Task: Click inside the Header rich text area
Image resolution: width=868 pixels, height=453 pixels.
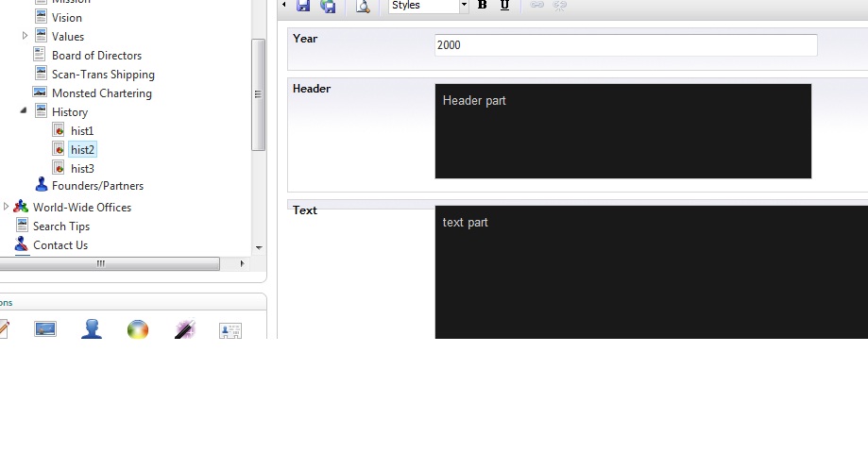Action: [x=622, y=131]
